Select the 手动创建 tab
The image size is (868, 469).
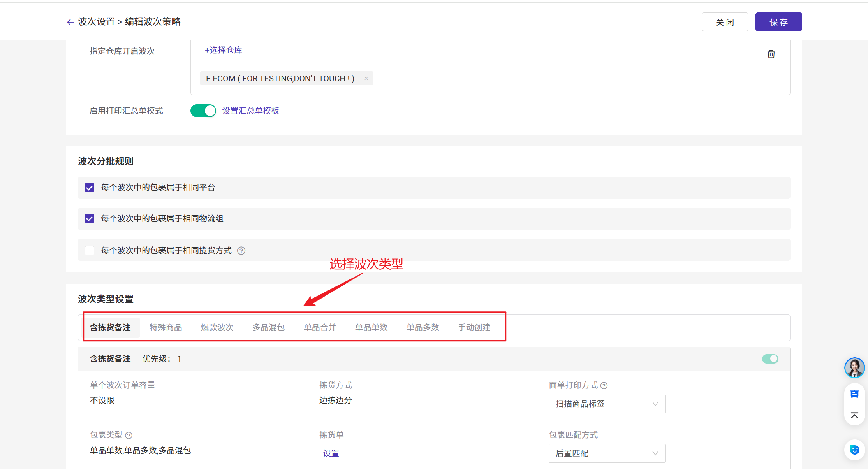(x=474, y=328)
